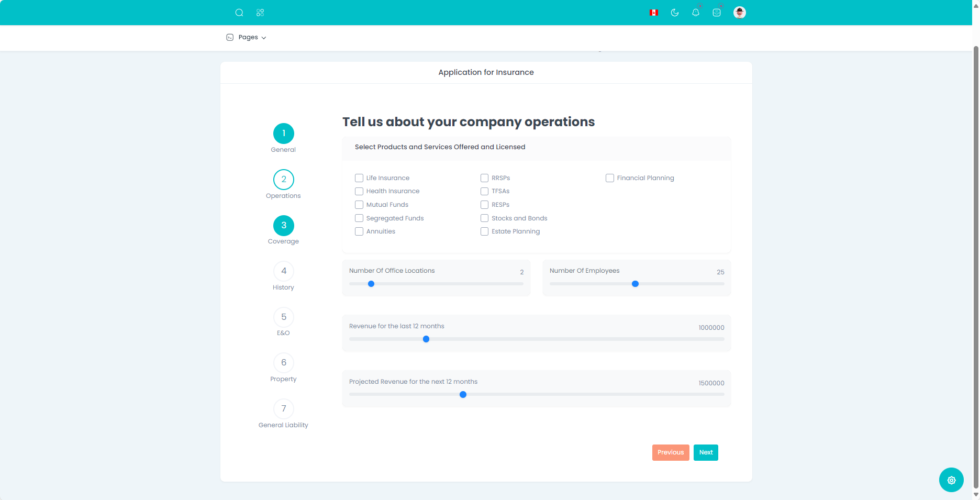Open the settings gear floating button
This screenshot has height=500, width=980.
pos(951,480)
